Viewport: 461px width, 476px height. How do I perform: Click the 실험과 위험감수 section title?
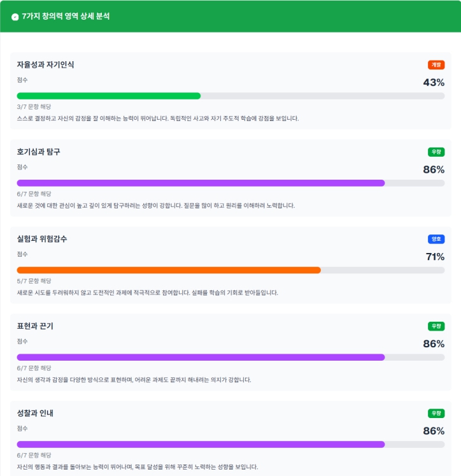(x=42, y=239)
